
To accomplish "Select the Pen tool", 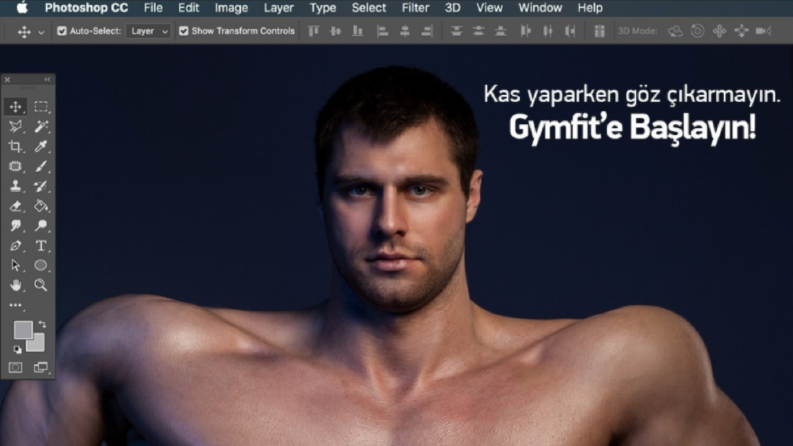I will pyautogui.click(x=15, y=246).
